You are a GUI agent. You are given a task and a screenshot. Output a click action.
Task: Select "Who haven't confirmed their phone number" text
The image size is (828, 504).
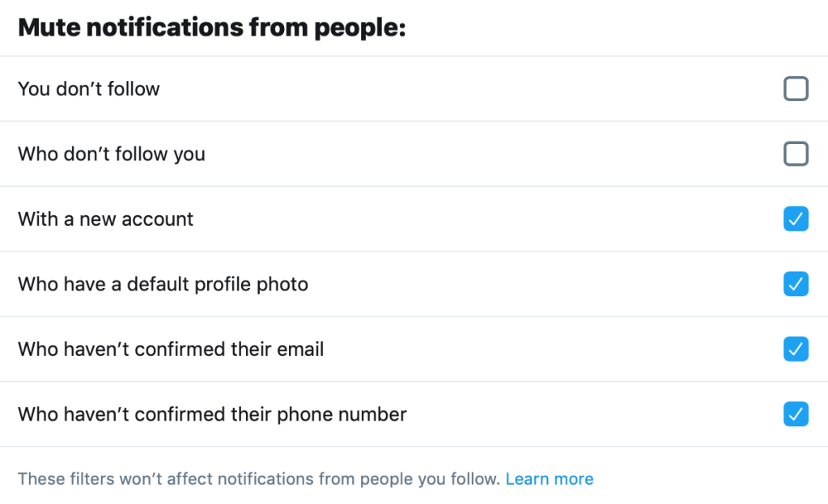pos(212,414)
